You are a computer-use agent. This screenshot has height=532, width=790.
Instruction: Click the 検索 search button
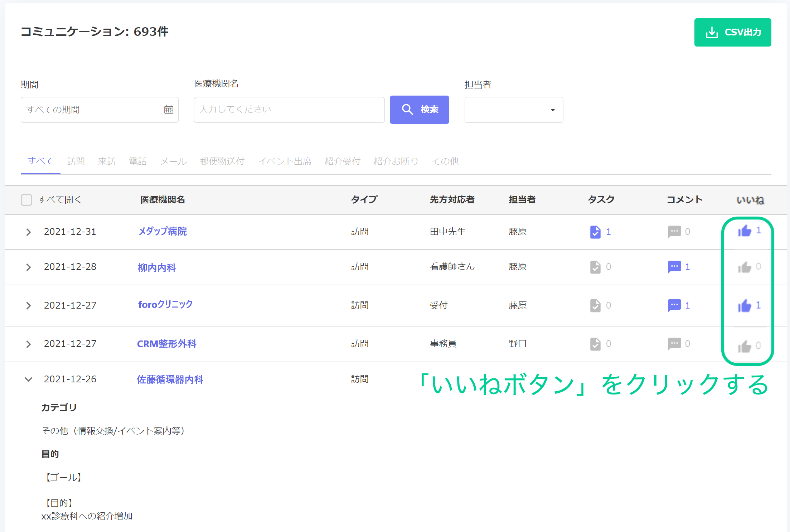point(419,110)
